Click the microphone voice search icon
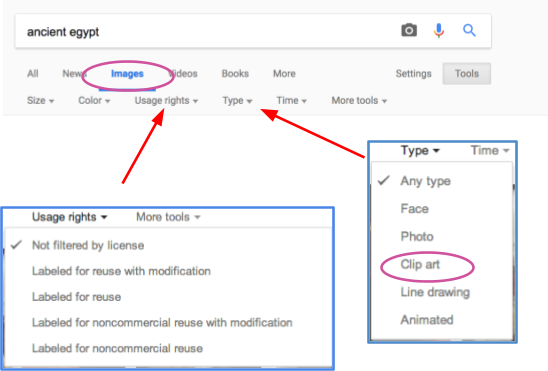The width and height of the screenshot is (548, 371). click(x=439, y=30)
